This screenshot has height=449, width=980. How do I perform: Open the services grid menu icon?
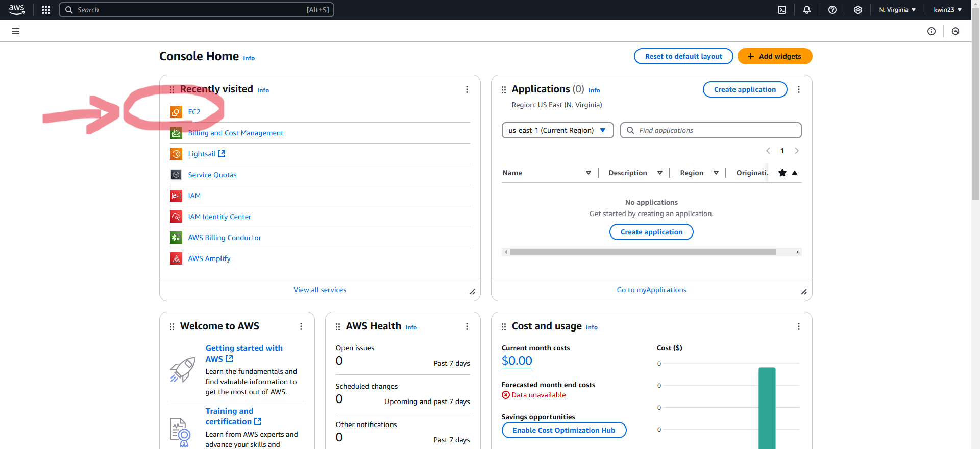[46, 10]
